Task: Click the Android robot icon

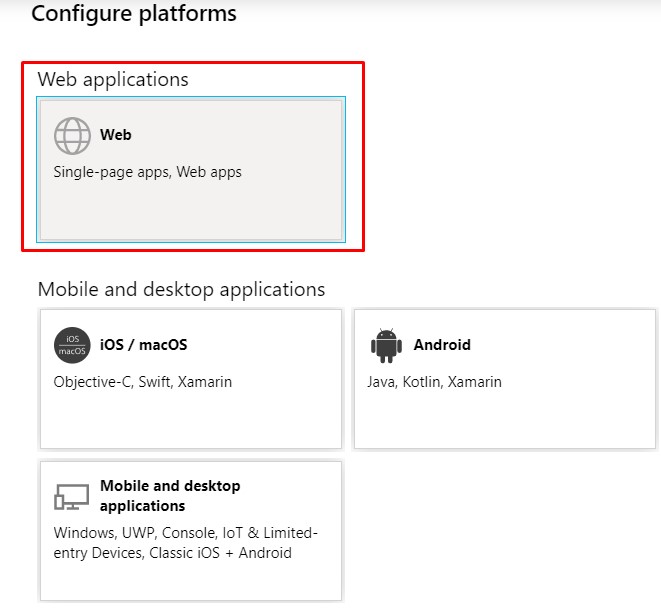Action: click(386, 345)
